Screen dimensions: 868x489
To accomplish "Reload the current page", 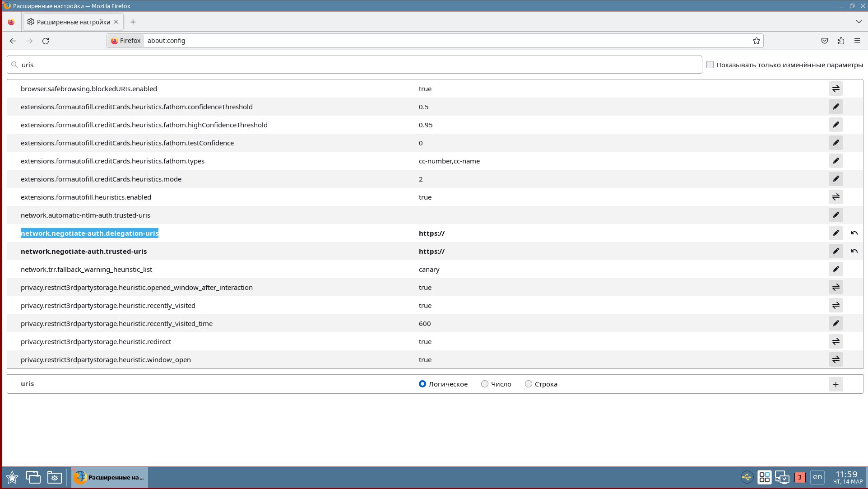I will tap(46, 41).
